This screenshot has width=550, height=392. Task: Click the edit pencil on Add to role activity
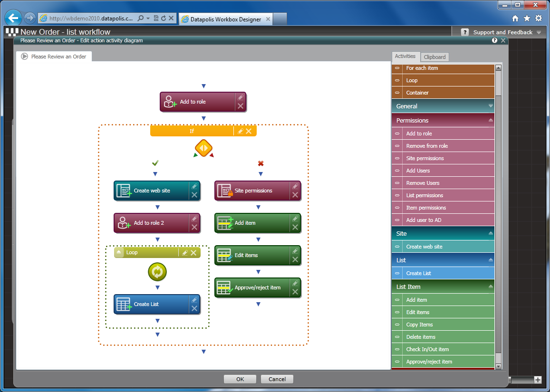pos(241,97)
